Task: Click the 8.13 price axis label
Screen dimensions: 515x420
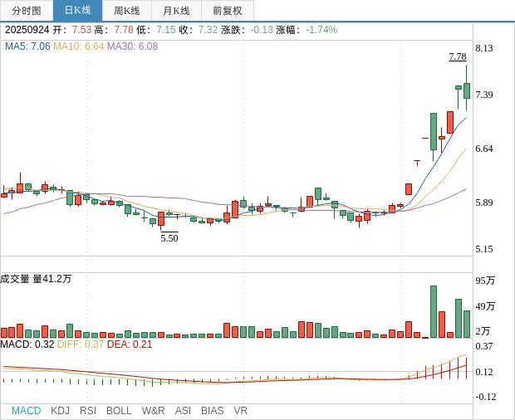Action: pyautogui.click(x=484, y=48)
